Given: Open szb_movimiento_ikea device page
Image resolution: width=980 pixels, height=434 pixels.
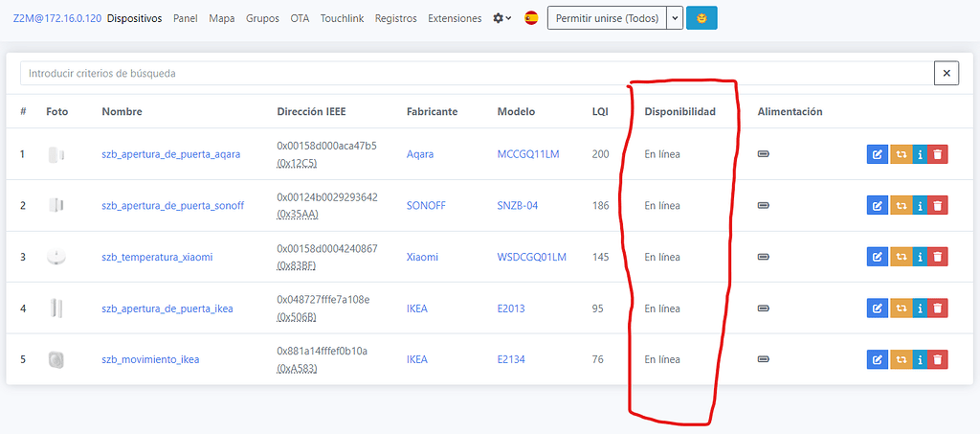Looking at the screenshot, I should 150,359.
